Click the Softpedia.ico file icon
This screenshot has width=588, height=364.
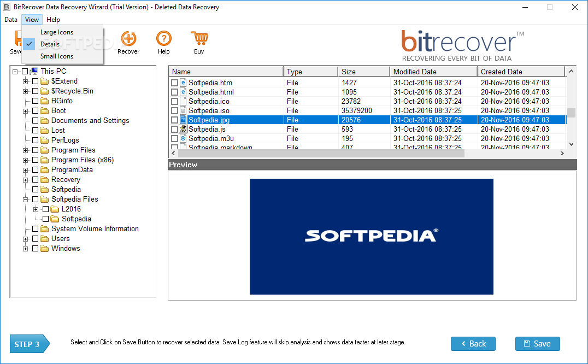pos(183,101)
